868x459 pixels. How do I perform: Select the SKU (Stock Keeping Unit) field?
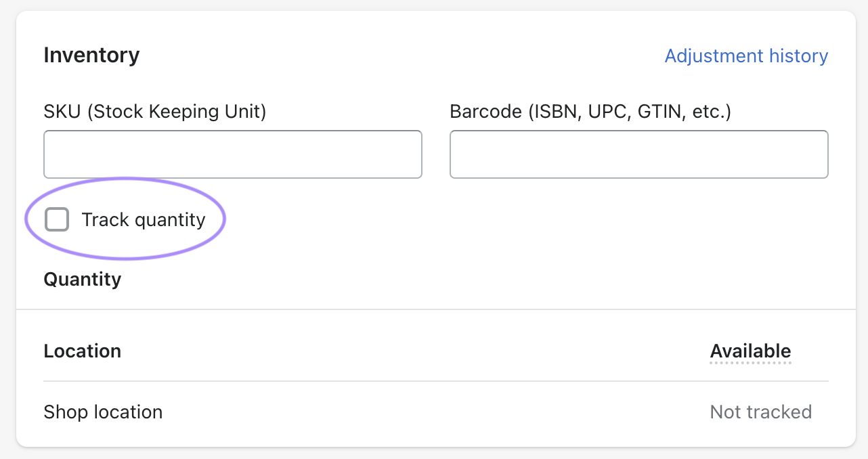233,154
